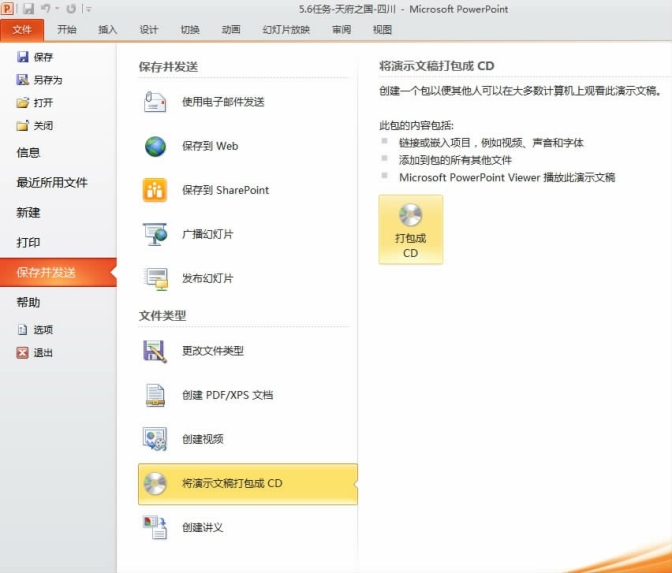672x573 pixels.
Task: Open the 文件 tab
Action: click(22, 30)
